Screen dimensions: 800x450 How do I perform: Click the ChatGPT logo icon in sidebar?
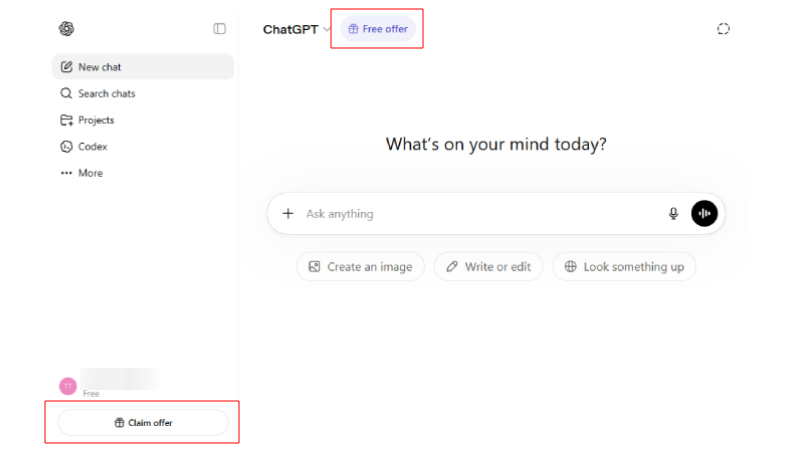(66, 29)
